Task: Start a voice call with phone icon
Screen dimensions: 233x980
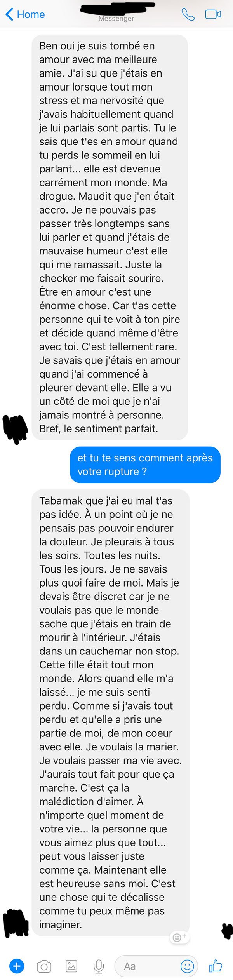Action: coord(188,15)
